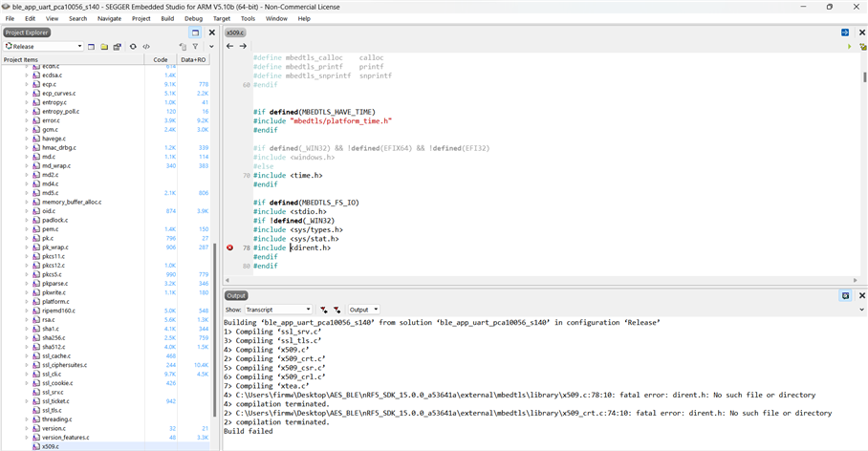The height and width of the screenshot is (451, 868).
Task: Open the Show Transcript dropdown
Action: [x=278, y=310]
